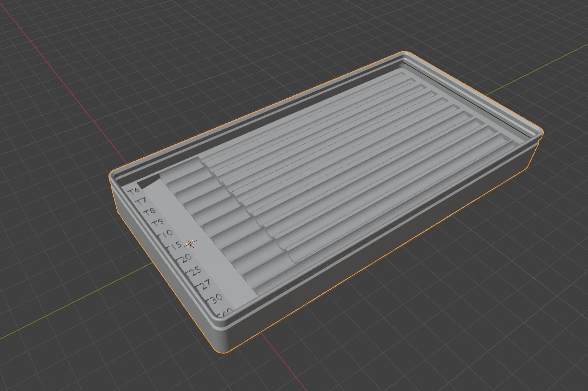
Task: Click the engraved T7 label
Action: pos(141,201)
